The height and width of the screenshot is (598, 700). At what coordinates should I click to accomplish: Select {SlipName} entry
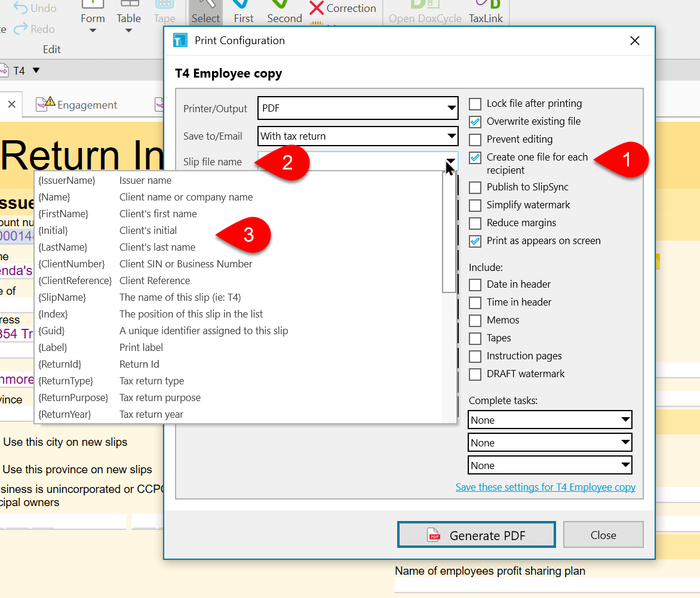pos(239,297)
